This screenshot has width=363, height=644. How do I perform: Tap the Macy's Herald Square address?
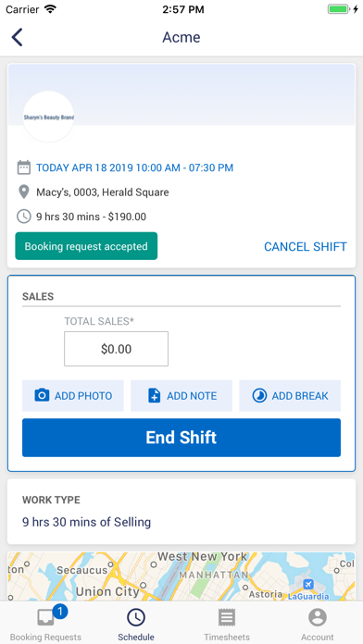103,192
